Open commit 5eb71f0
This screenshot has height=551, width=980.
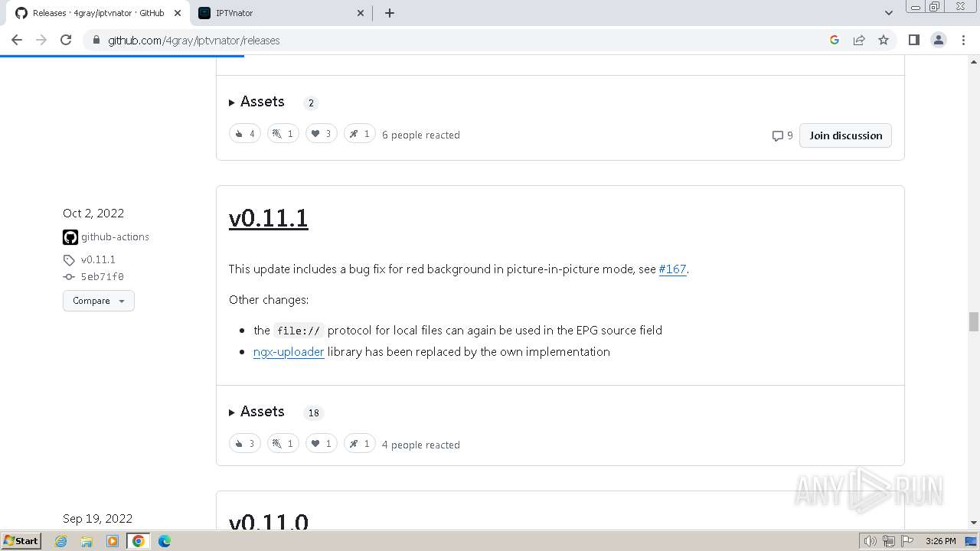click(102, 277)
